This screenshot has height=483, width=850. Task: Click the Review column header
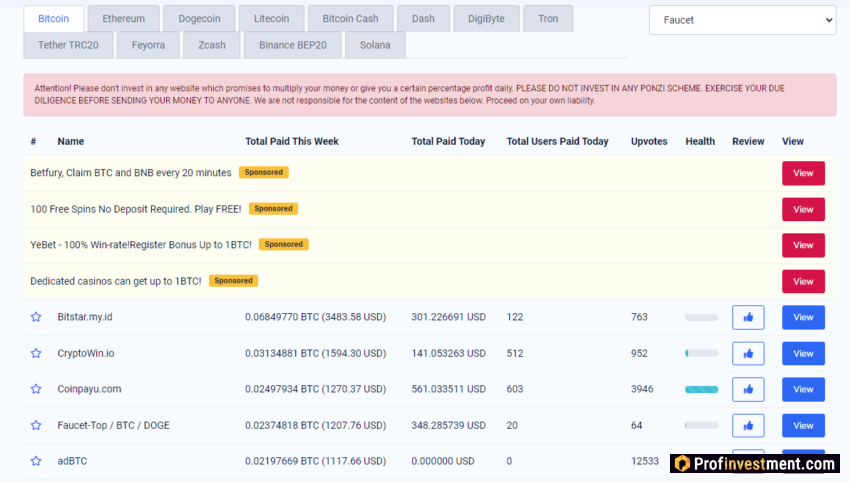point(748,141)
